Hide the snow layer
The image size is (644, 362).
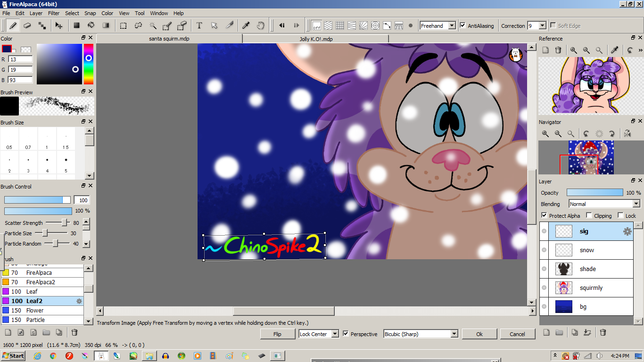pyautogui.click(x=544, y=250)
